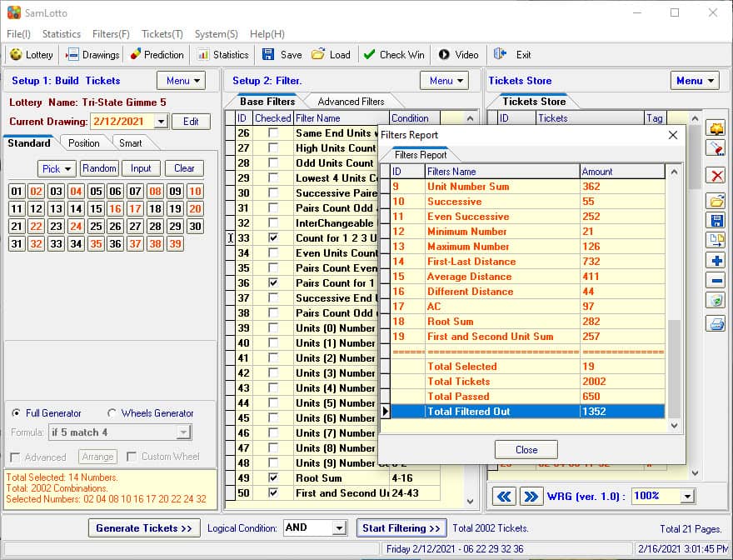
Task: Open the Filters(F) menu
Action: pyautogui.click(x=111, y=34)
